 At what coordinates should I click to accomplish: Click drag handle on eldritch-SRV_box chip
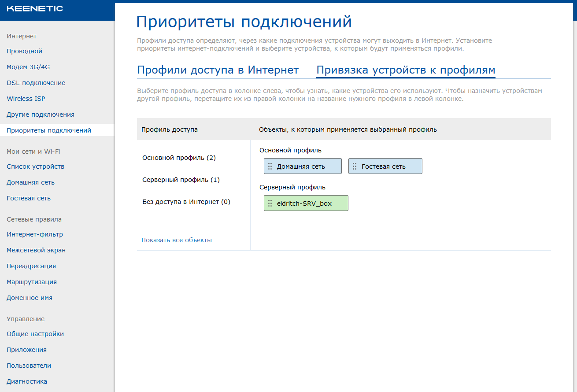point(270,203)
